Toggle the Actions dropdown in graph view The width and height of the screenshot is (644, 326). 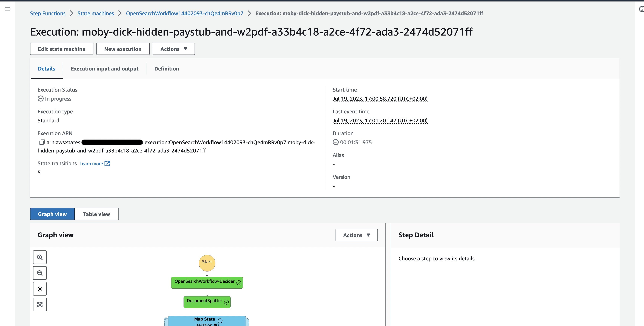pyautogui.click(x=356, y=234)
